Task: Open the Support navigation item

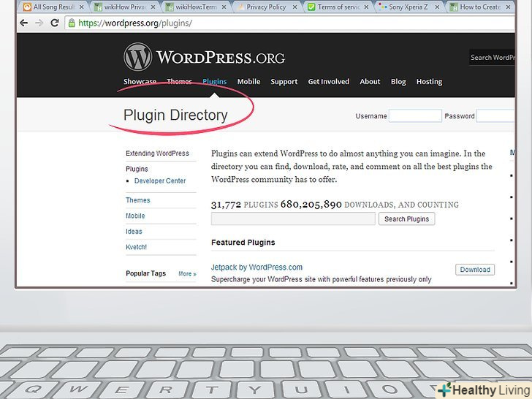Action: 284,82
